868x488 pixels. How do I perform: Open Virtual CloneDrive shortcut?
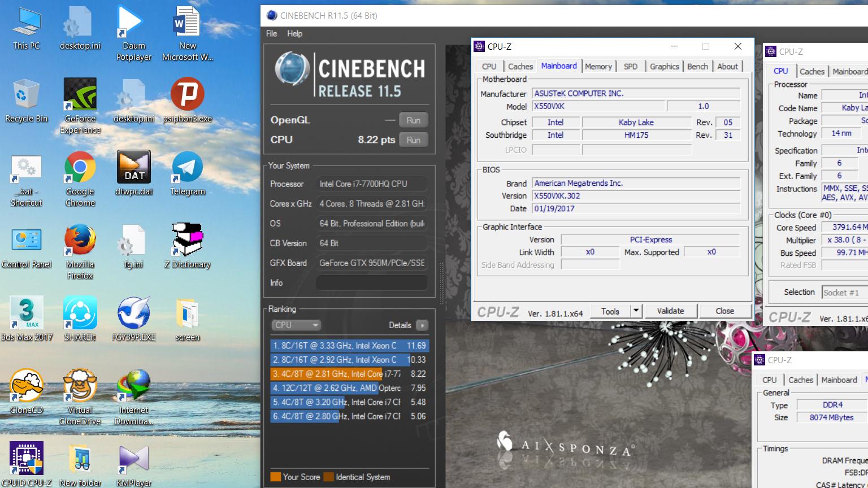(80, 398)
